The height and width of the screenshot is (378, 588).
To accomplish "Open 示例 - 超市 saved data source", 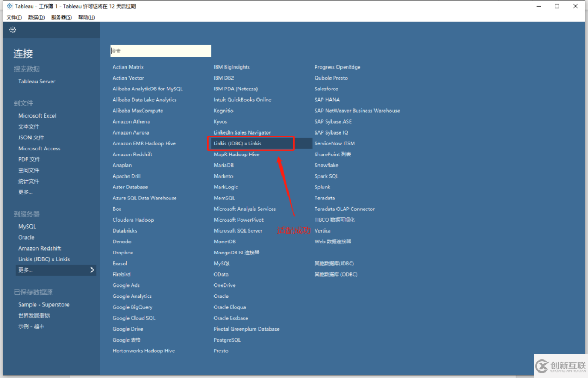I will [31, 326].
